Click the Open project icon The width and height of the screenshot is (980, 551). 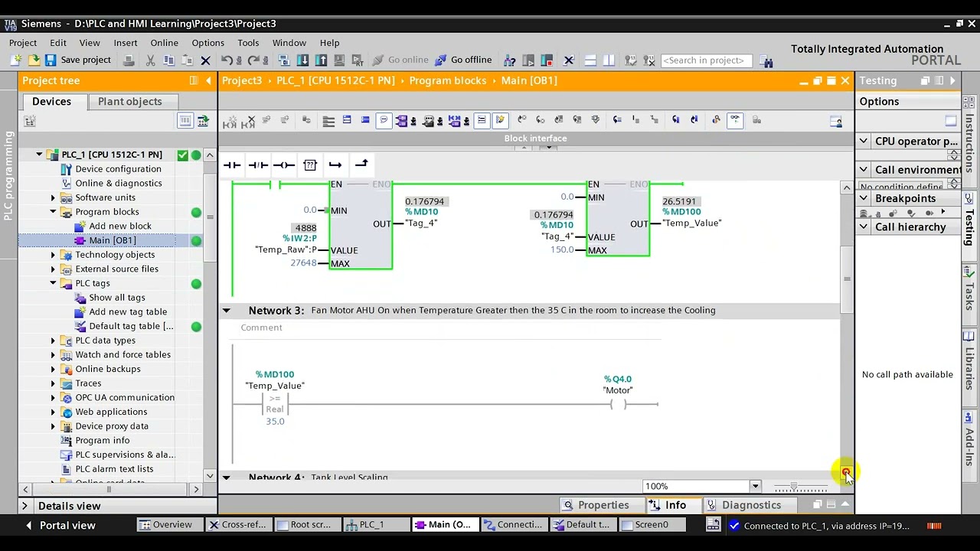click(34, 60)
